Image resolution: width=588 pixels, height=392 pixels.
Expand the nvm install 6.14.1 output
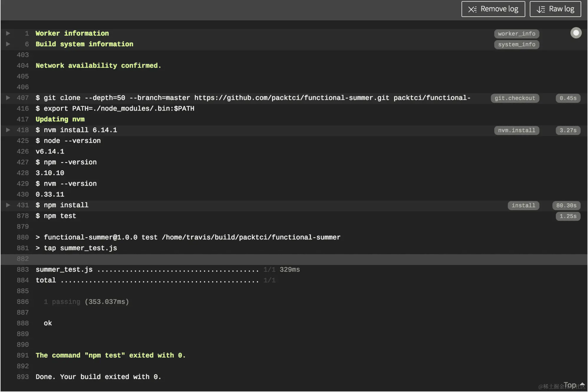click(8, 130)
